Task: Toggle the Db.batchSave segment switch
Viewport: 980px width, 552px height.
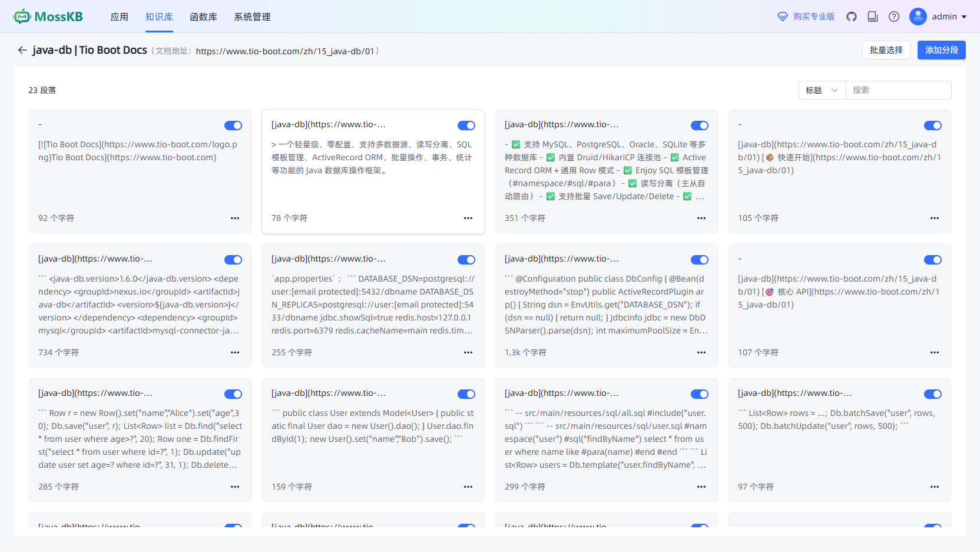Action: pos(933,394)
